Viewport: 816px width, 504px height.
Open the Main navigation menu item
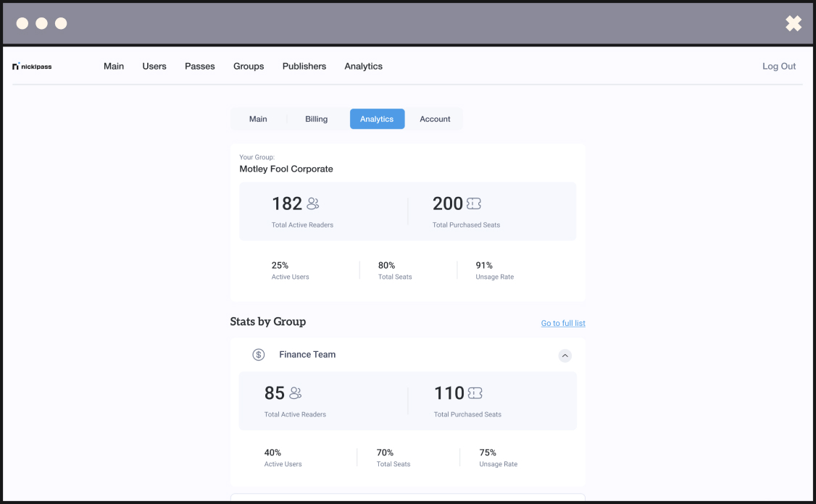tap(114, 66)
